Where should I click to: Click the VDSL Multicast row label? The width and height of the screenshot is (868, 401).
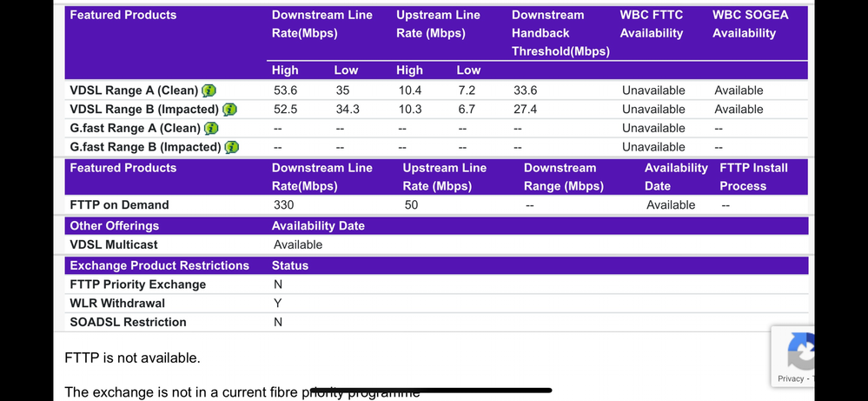tap(114, 245)
